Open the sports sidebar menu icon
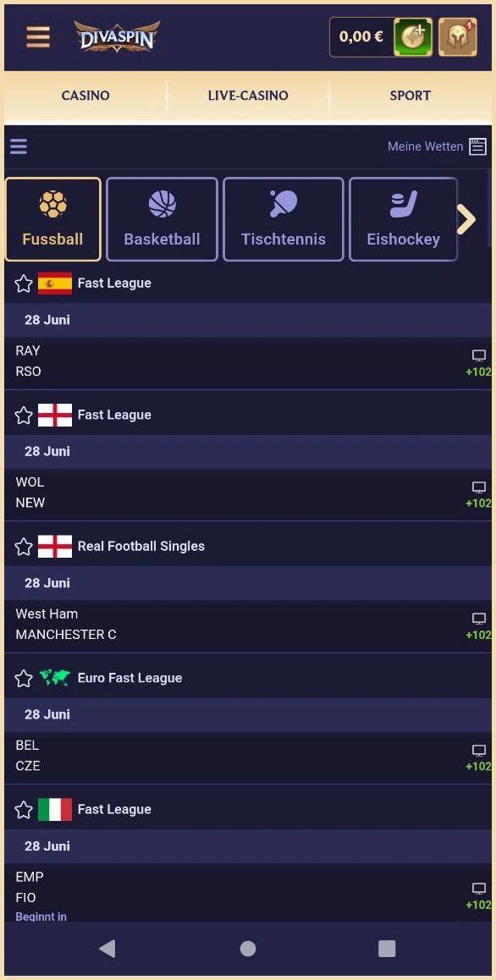Image resolution: width=496 pixels, height=980 pixels. click(19, 147)
